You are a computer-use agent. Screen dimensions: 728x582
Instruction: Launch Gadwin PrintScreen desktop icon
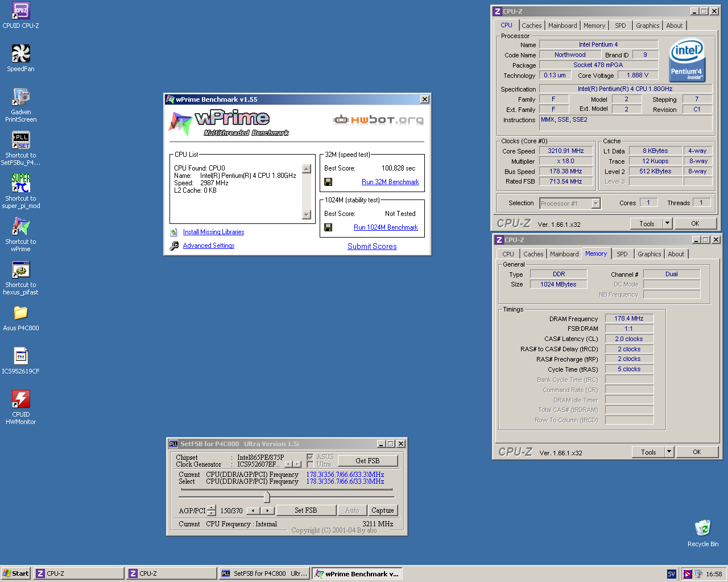21,97
